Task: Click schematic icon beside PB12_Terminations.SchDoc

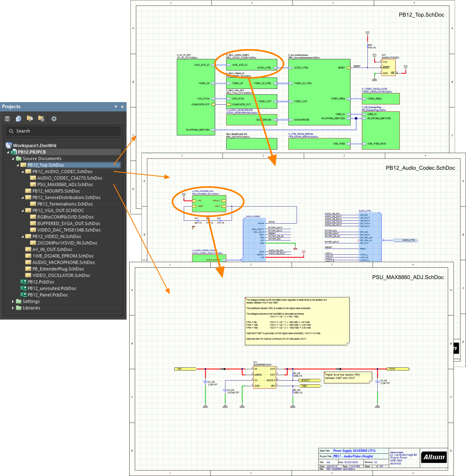Action: 33,204
